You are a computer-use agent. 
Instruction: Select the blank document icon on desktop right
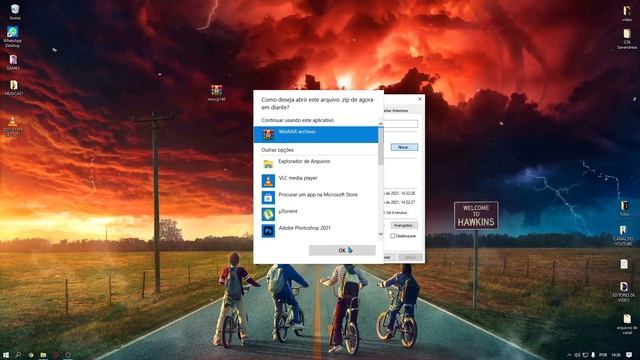click(624, 264)
